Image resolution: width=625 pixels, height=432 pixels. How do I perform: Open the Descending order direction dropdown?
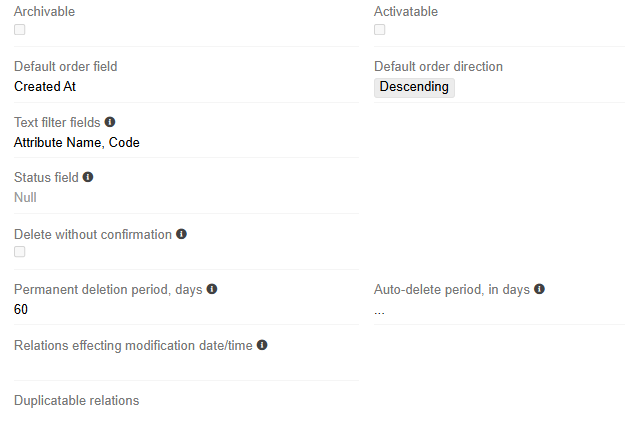(x=414, y=87)
